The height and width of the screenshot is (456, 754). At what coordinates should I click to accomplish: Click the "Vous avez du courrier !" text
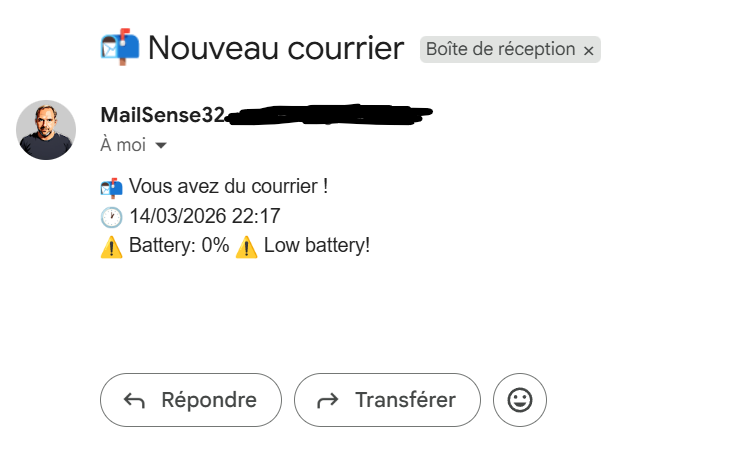229,187
